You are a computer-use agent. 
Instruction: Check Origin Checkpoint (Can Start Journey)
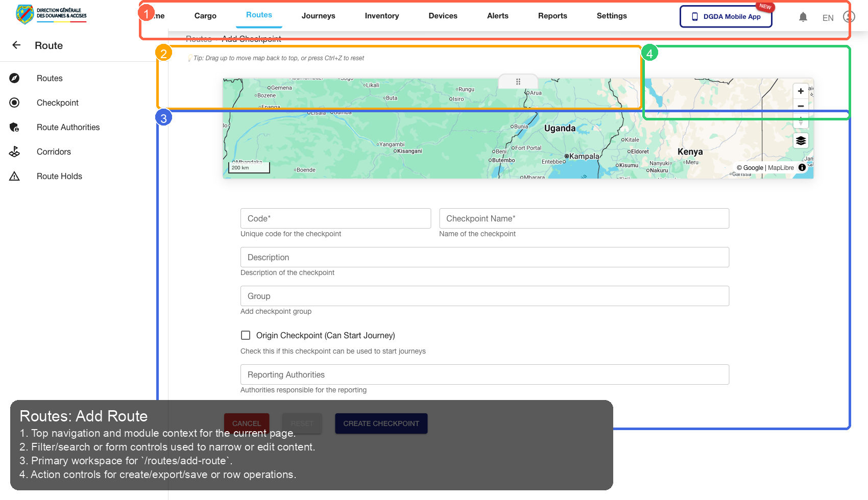tap(246, 335)
